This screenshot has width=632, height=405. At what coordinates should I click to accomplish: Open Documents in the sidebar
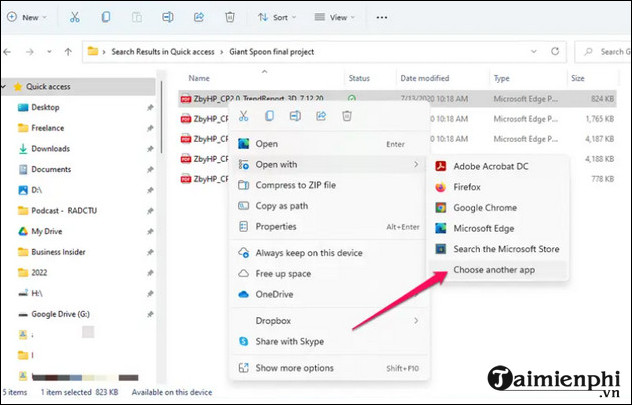[51, 169]
